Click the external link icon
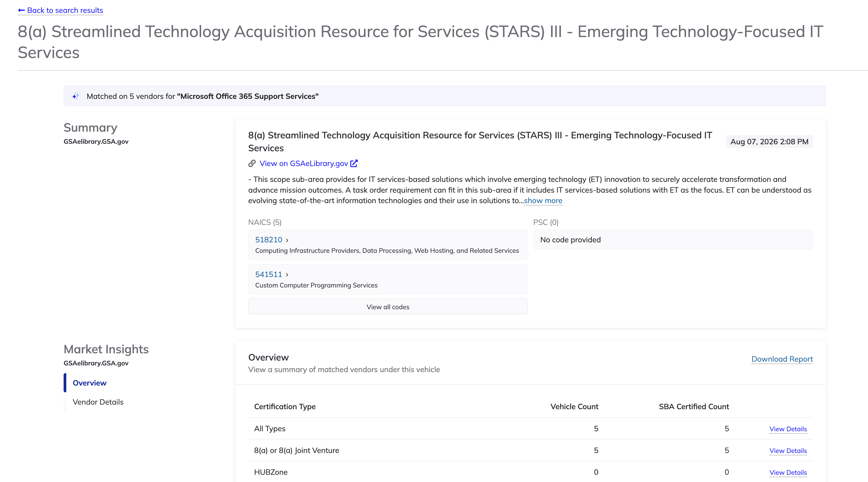The height and width of the screenshot is (482, 868). pos(354,164)
